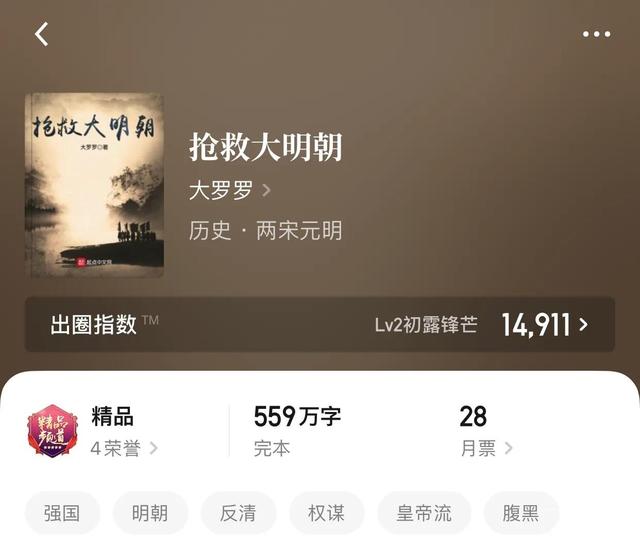Expand the chevron beside author 大罗罗

coord(266,190)
